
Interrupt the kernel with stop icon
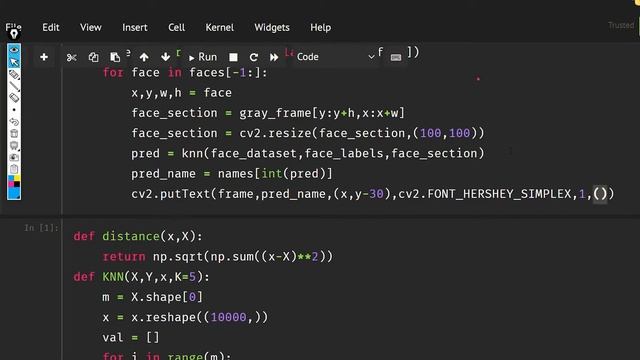pos(233,58)
